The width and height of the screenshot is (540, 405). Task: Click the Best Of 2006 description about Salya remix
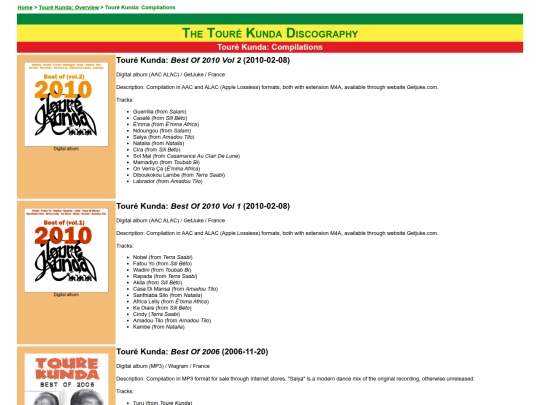295,379
